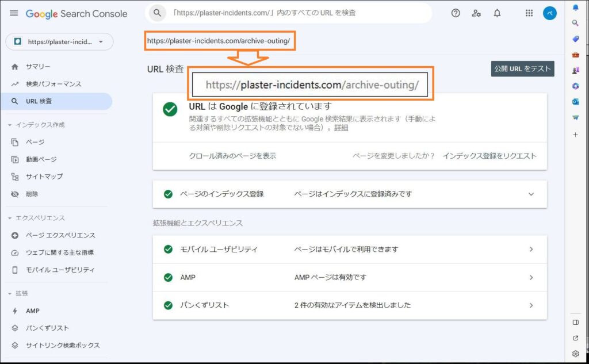Screen dimensions: 589x364
Task: Add a sidebar app with plus icon
Action: pyautogui.click(x=575, y=135)
